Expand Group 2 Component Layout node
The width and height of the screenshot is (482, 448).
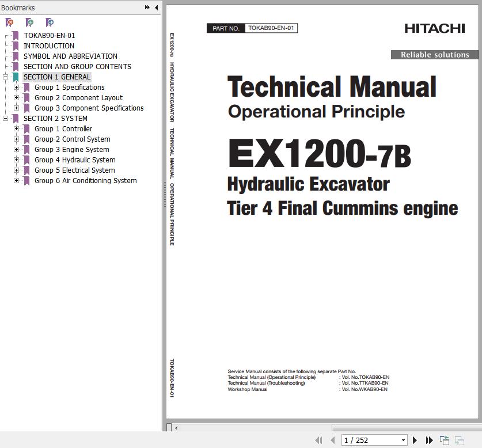tap(16, 98)
